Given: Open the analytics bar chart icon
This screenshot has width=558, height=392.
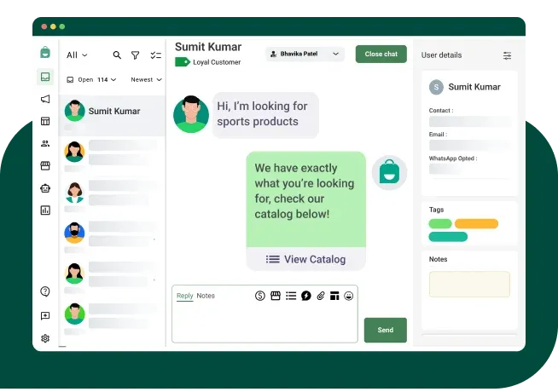Looking at the screenshot, I should point(45,210).
